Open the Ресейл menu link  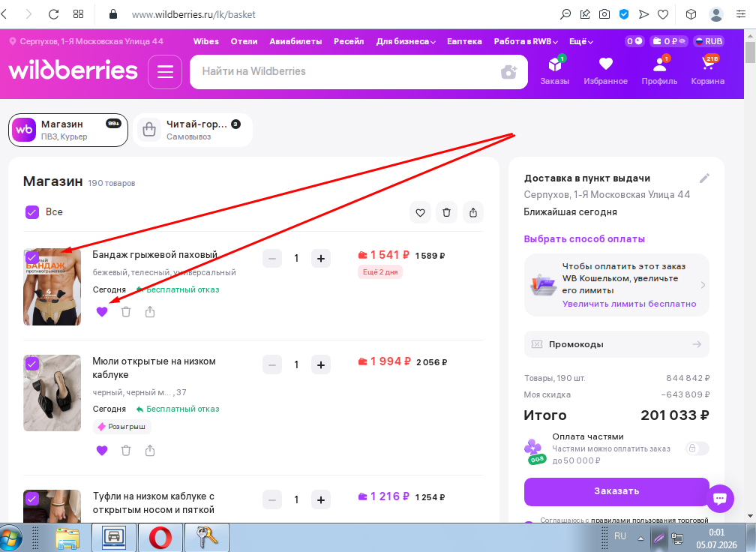(349, 41)
